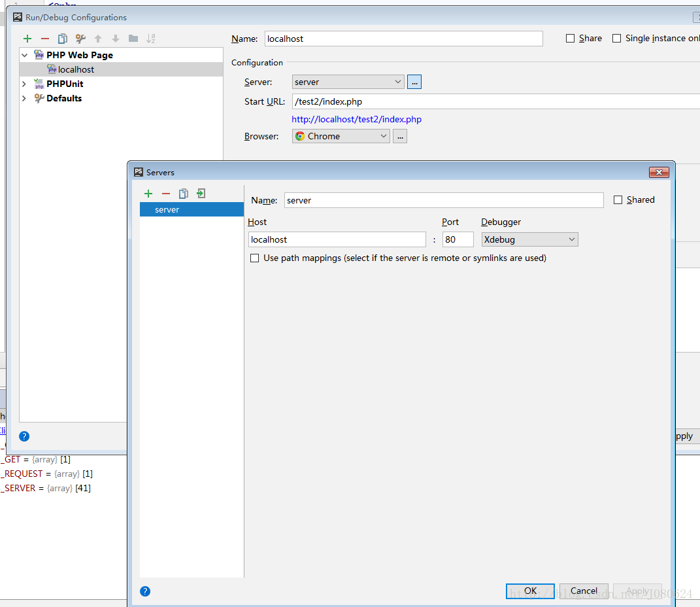Remove selected run configuration with red minus
The height and width of the screenshot is (607, 700).
pos(45,39)
